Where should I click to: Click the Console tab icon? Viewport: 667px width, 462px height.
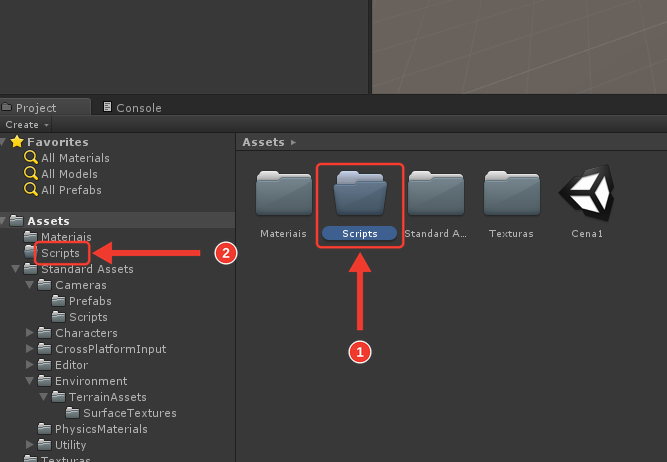click(108, 107)
